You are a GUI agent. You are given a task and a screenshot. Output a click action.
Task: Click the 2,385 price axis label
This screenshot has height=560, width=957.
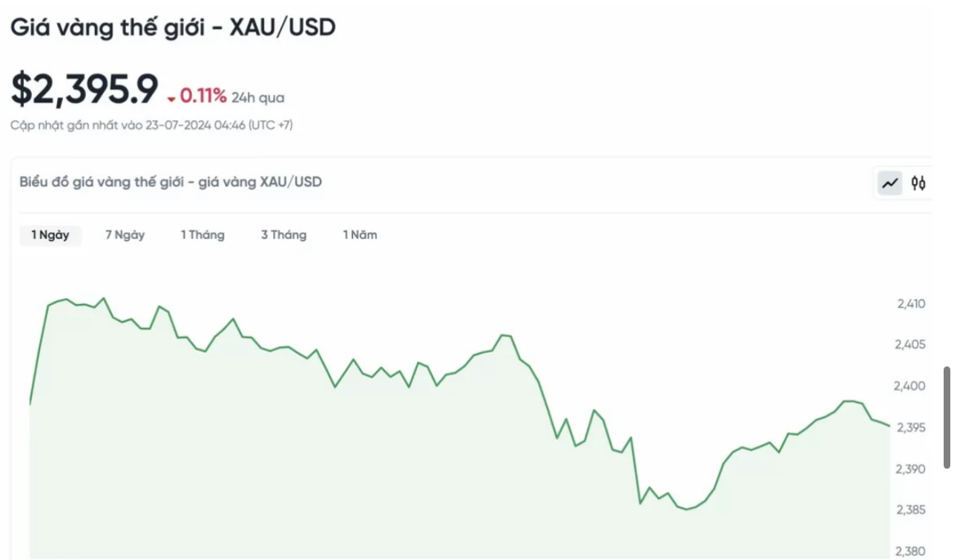click(911, 510)
